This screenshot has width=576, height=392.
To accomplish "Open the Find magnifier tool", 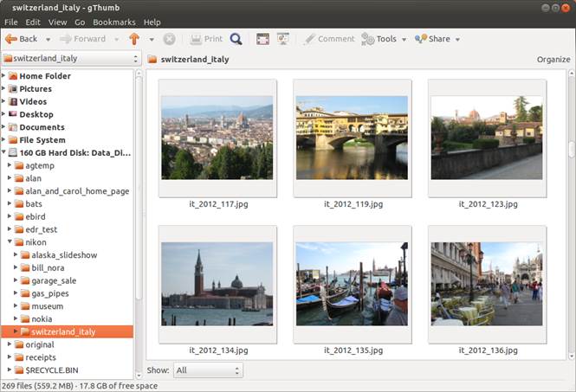I will 236,39.
